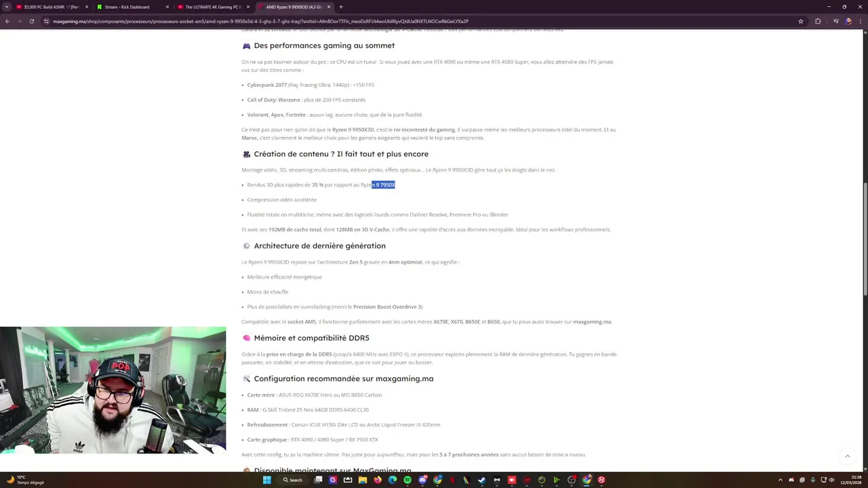Screen dimensions: 868x488
Task: Reload the maxgaming.ma page
Action: (31, 21)
